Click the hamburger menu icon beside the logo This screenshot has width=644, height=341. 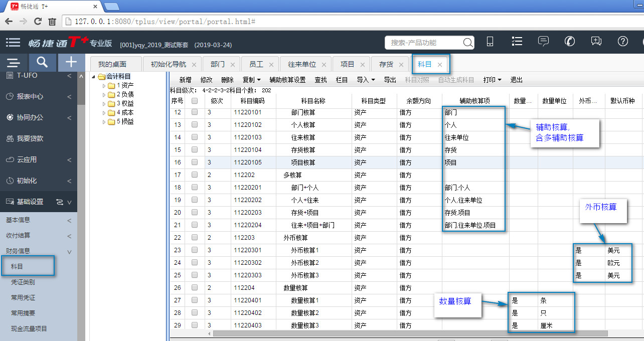tap(14, 42)
